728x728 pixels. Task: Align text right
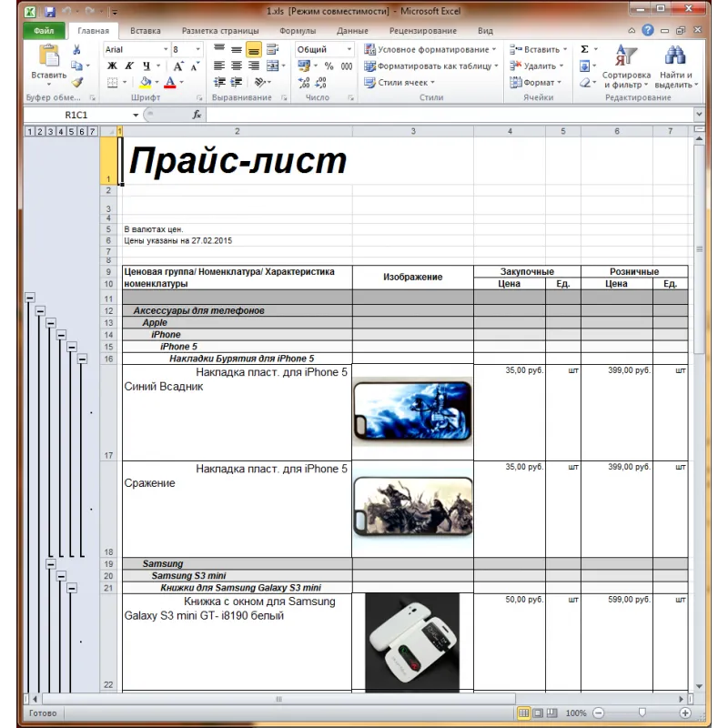[254, 66]
